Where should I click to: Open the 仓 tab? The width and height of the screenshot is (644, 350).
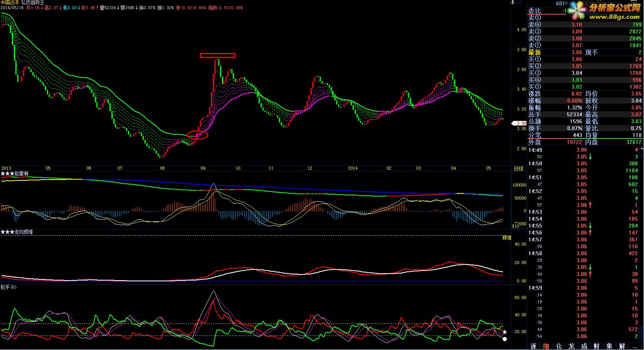tap(559, 346)
